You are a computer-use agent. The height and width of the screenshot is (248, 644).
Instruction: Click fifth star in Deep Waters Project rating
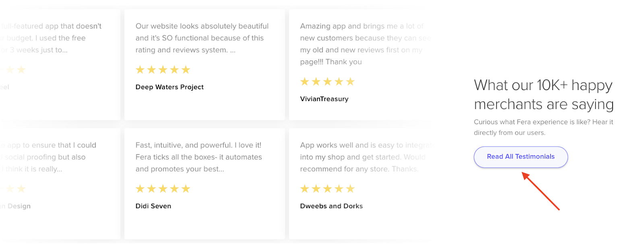point(186,70)
